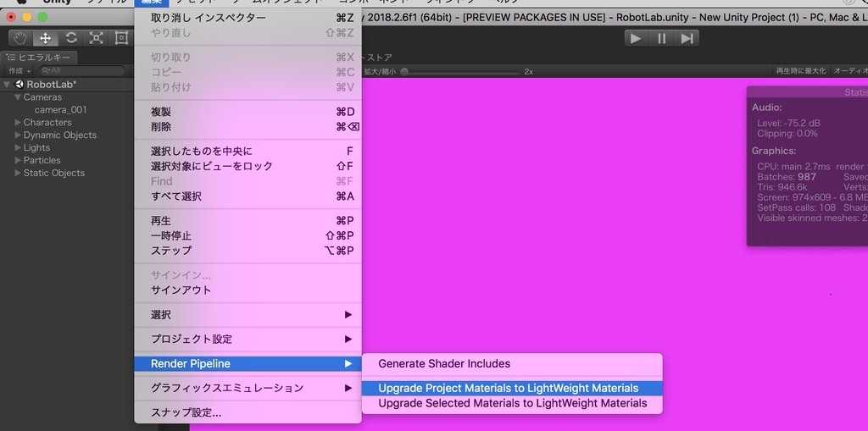Viewport: 868px width, 431px height.
Task: Pause the game playback
Action: tap(661, 38)
